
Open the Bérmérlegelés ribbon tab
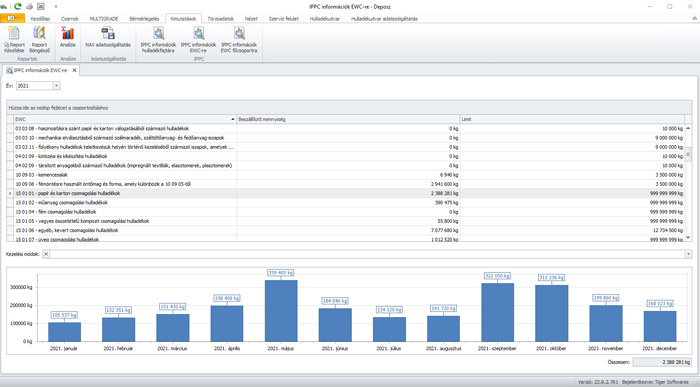144,19
